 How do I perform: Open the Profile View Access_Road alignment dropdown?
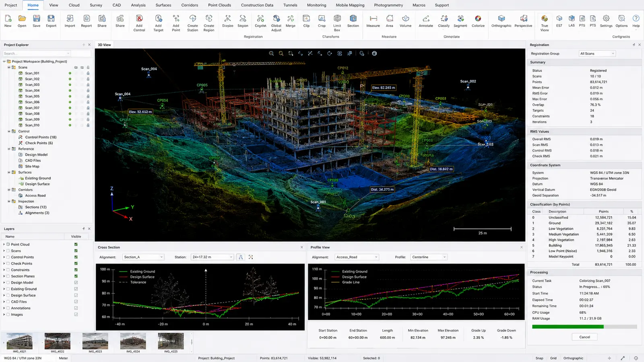[x=357, y=257]
